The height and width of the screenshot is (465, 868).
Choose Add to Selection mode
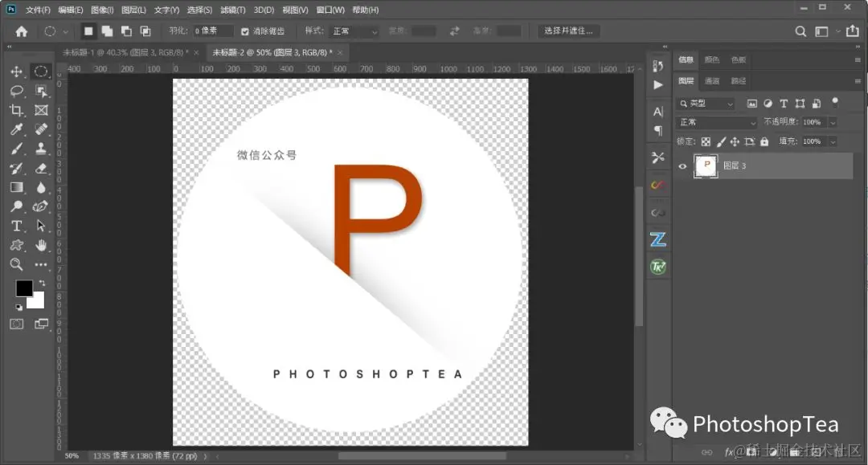[x=107, y=31]
